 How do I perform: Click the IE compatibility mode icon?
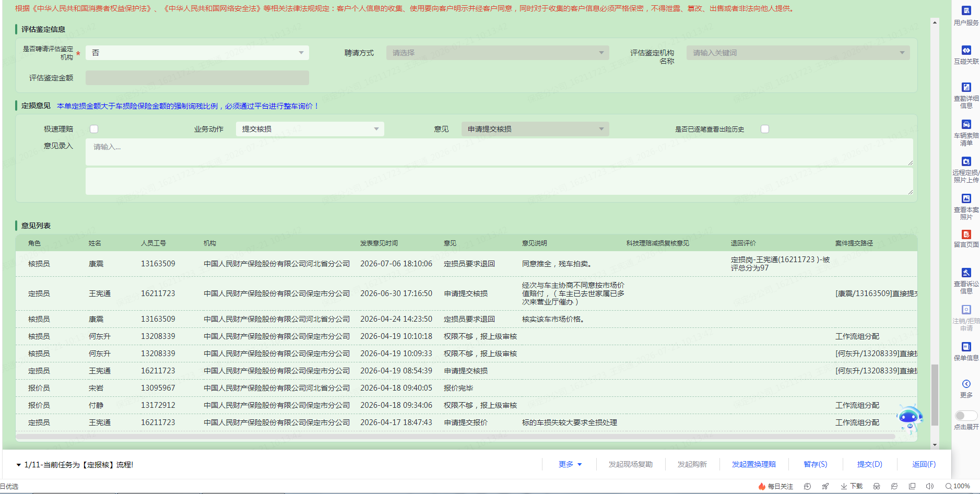coord(894,486)
